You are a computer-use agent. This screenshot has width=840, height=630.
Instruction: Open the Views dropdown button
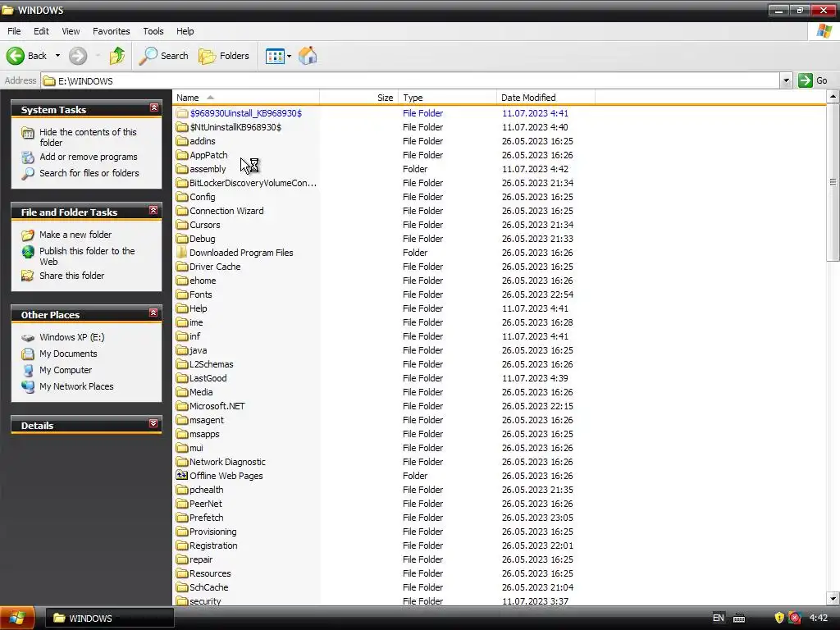[279, 56]
